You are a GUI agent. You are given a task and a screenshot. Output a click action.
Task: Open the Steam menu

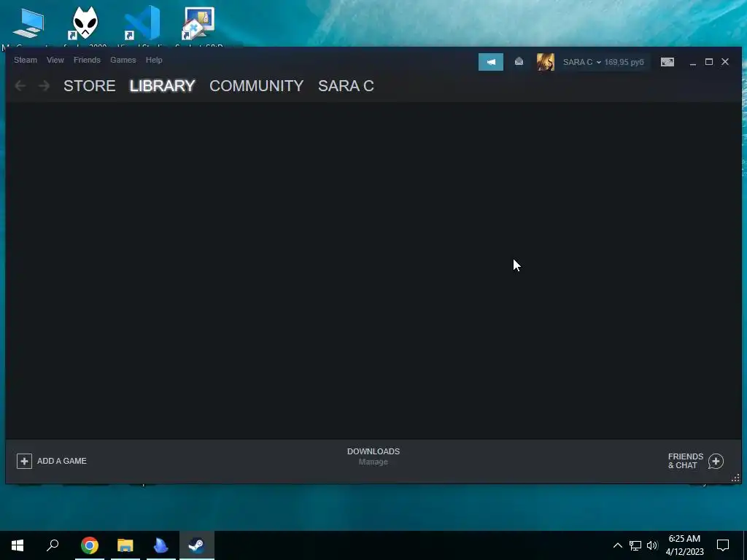[26, 60]
